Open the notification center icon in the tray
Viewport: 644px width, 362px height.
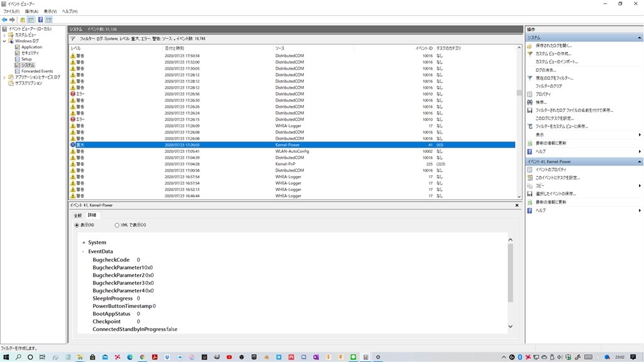[x=633, y=357]
